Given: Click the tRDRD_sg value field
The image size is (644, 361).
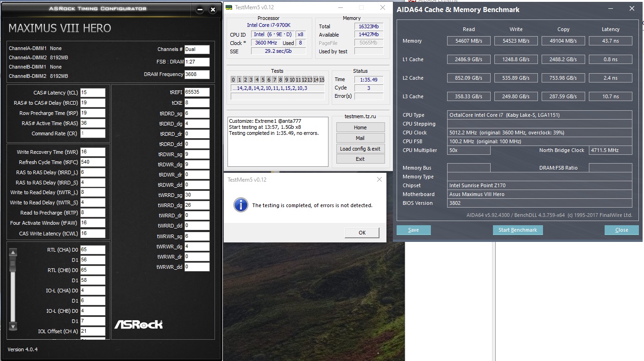Looking at the screenshot, I should (197, 114).
